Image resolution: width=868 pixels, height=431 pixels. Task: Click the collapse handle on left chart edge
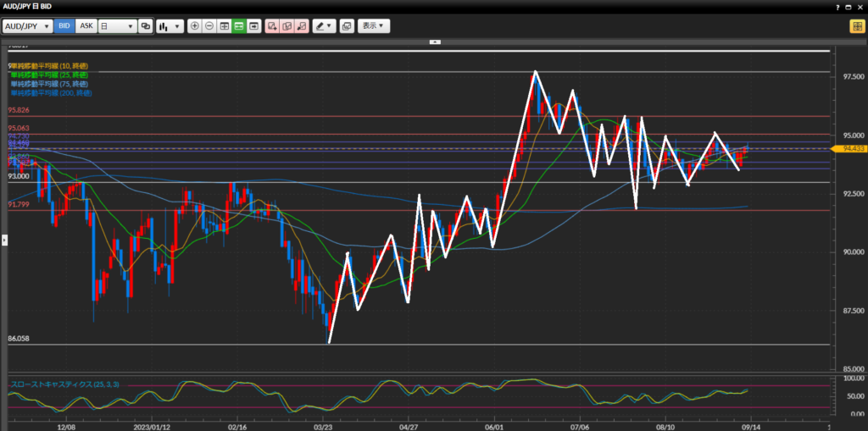[4, 240]
